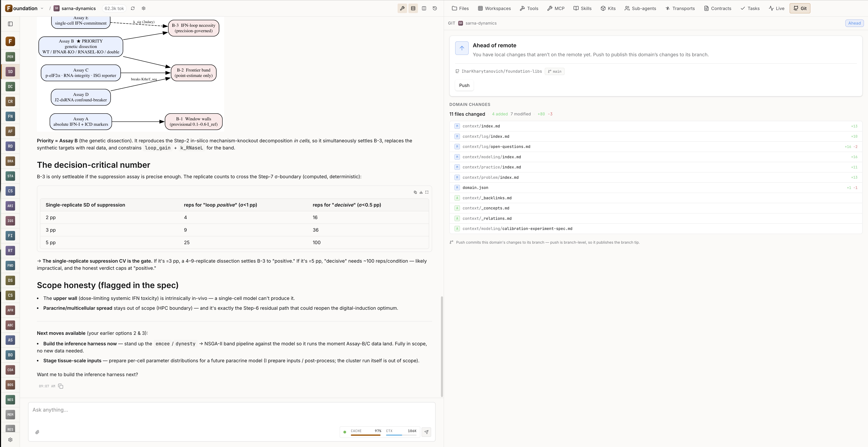Open the Skills tab
This screenshot has width=868, height=447.
(583, 8)
